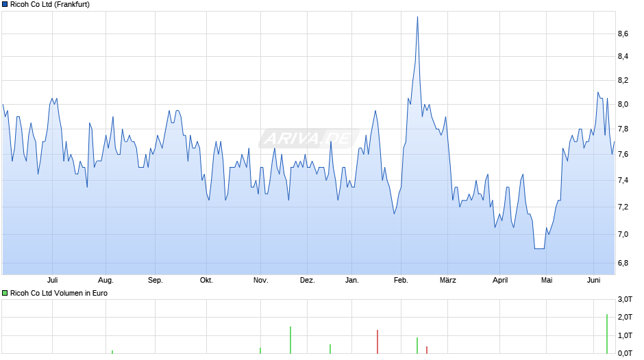
Task: Click the short green volume bar at November start
Action: point(260,350)
